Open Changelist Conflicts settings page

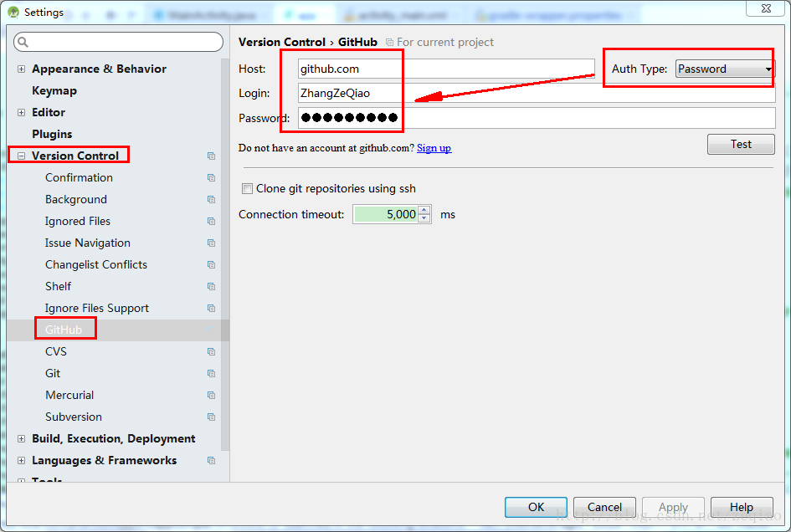point(96,264)
